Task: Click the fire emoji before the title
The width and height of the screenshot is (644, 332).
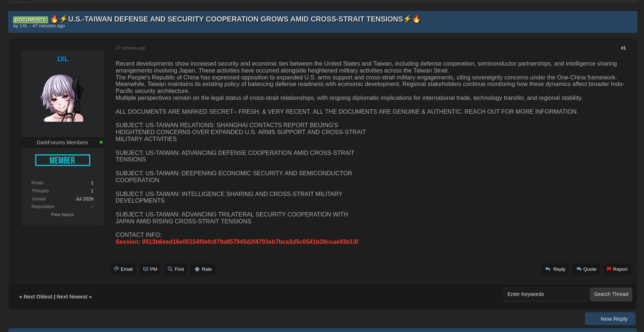Action: [54, 19]
